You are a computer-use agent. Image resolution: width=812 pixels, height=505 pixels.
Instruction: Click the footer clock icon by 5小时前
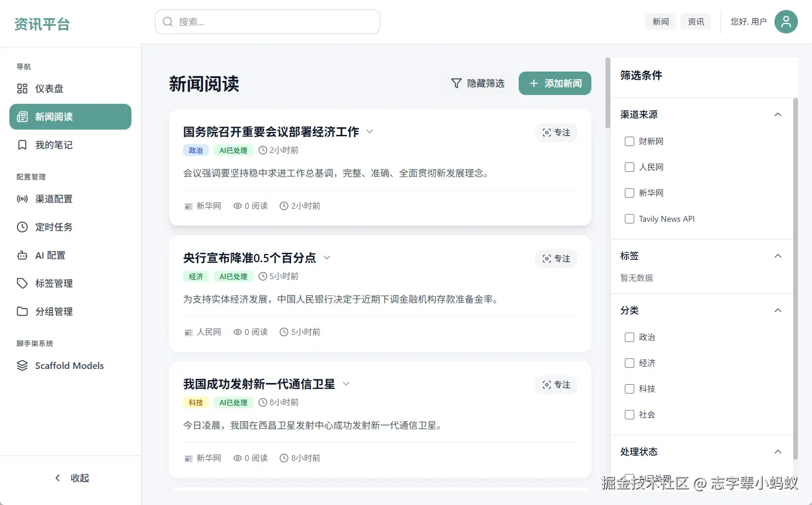pos(284,332)
